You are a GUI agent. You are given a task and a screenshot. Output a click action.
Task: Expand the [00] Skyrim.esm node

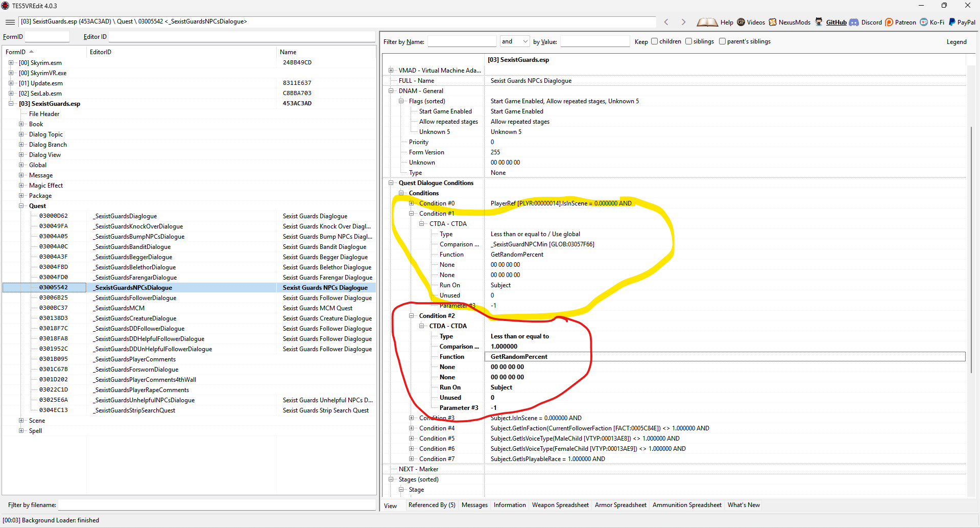click(11, 63)
